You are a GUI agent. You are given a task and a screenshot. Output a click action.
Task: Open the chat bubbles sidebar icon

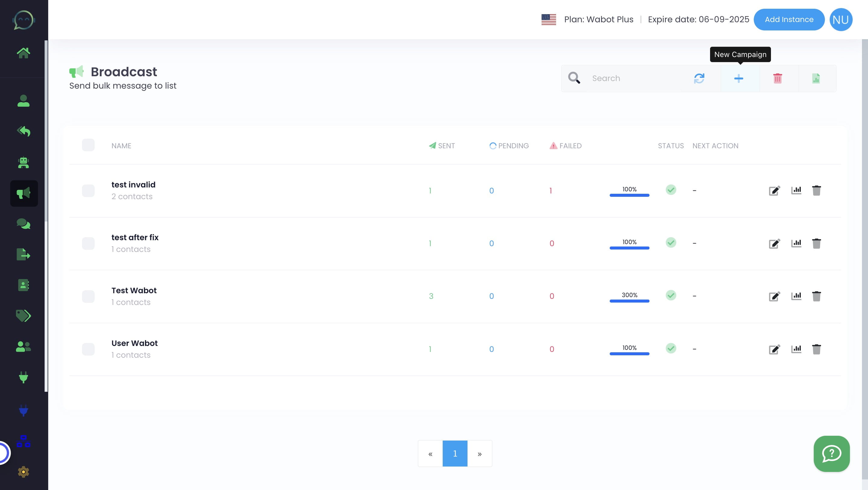(x=23, y=224)
